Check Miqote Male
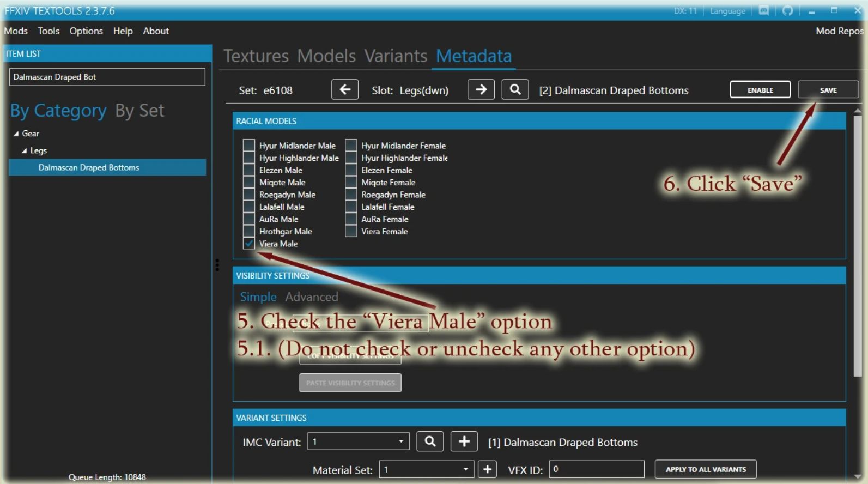Screen dimensions: 868x484 [249, 183]
